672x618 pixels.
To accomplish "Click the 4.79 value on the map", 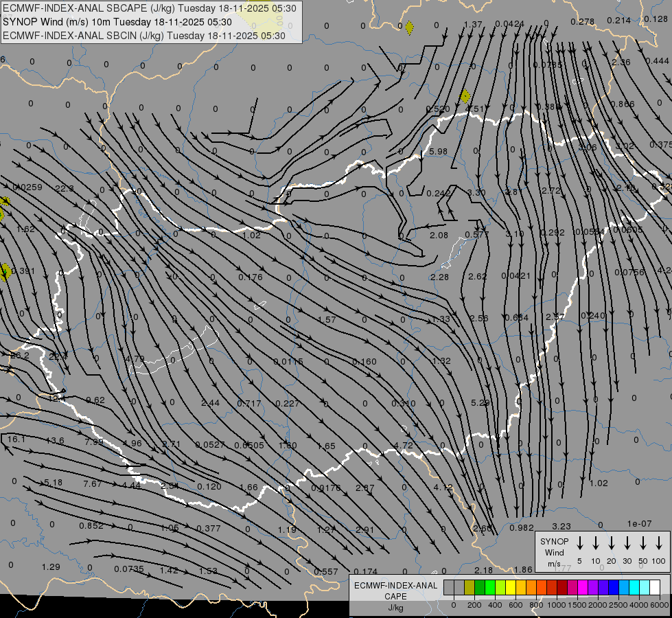I will (x=136, y=358).
